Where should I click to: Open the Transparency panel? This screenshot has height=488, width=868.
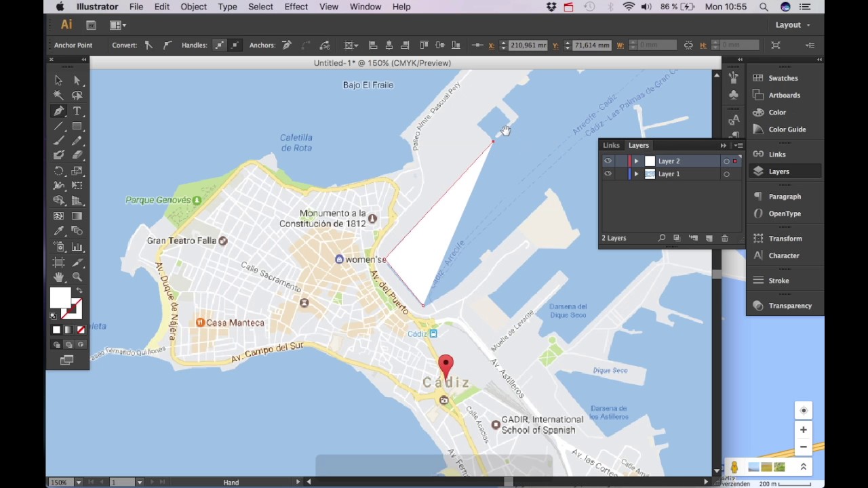pos(789,306)
